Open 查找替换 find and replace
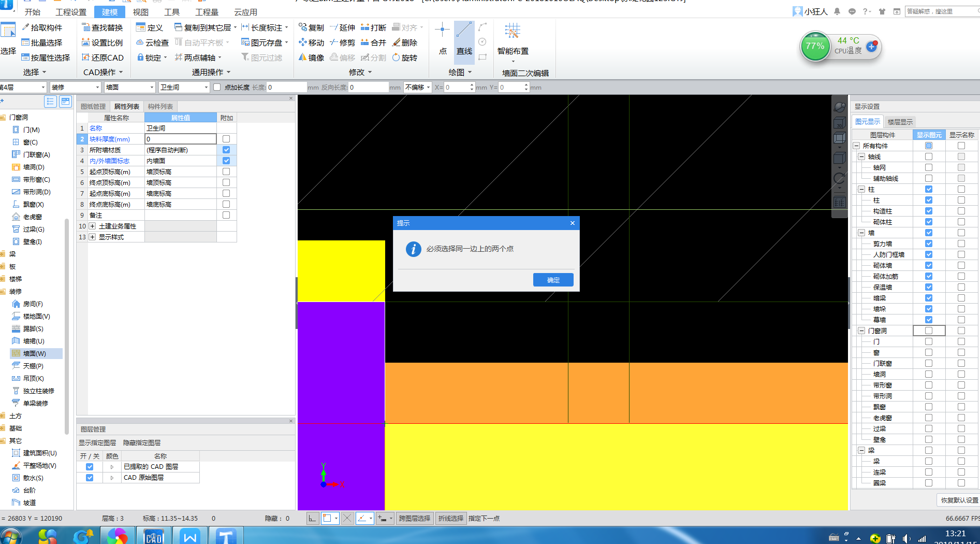The height and width of the screenshot is (544, 980). click(102, 27)
